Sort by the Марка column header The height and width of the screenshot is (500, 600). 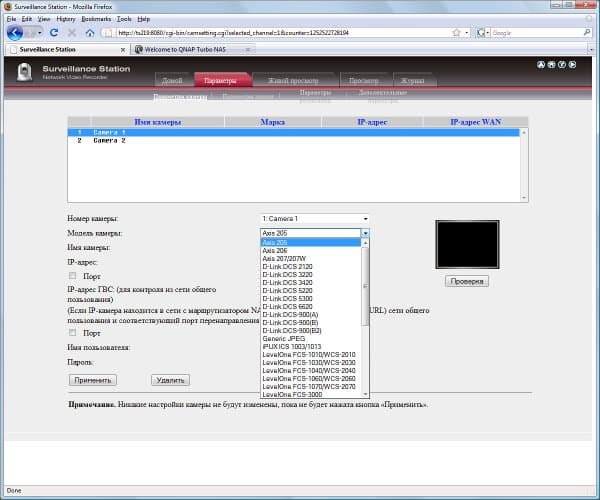point(272,122)
